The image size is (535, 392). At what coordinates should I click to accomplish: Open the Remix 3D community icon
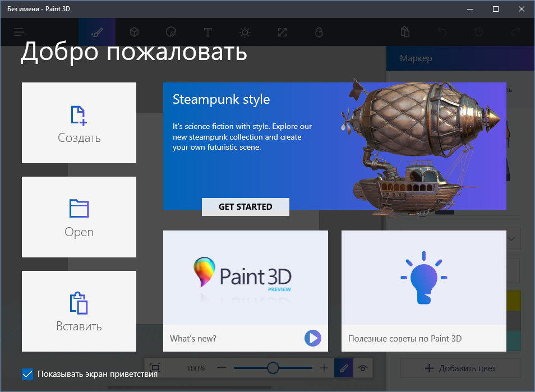pyautogui.click(x=319, y=32)
